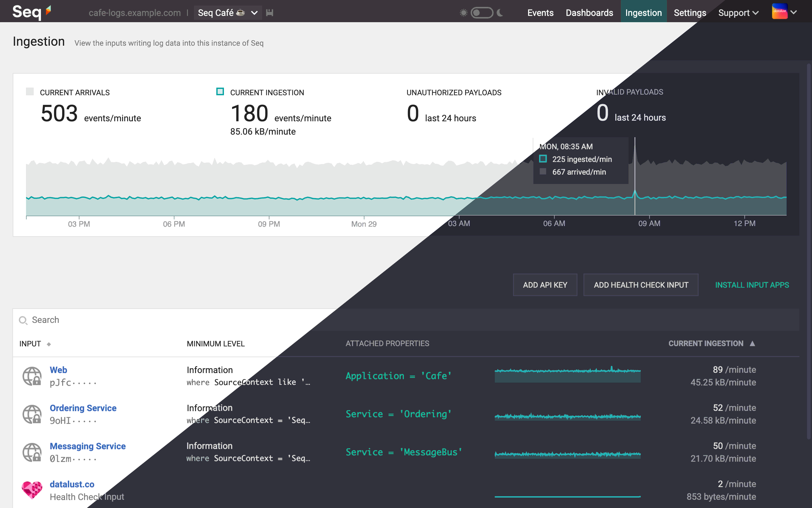Select the Ingestion tab
The width and height of the screenshot is (812, 508).
644,11
